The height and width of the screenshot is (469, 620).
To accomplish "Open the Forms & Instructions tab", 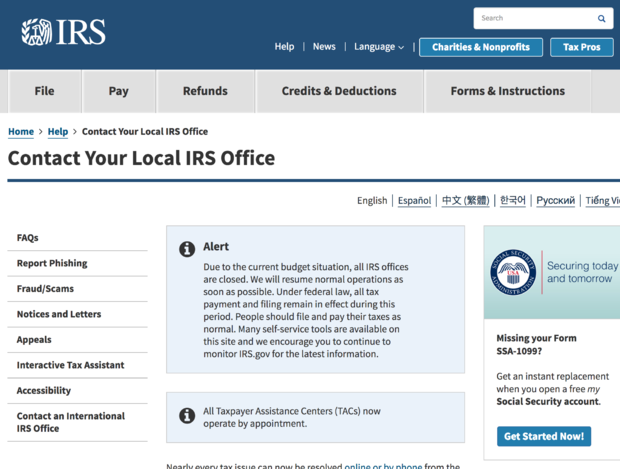I will [507, 91].
